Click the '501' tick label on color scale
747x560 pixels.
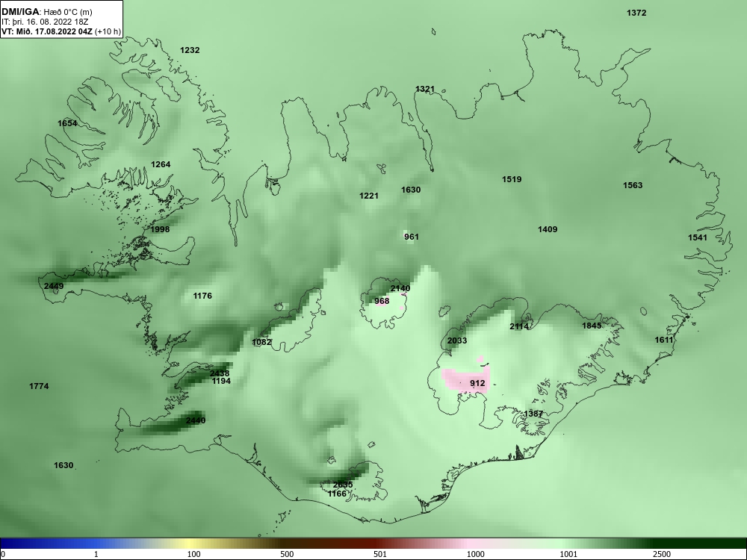(x=380, y=554)
